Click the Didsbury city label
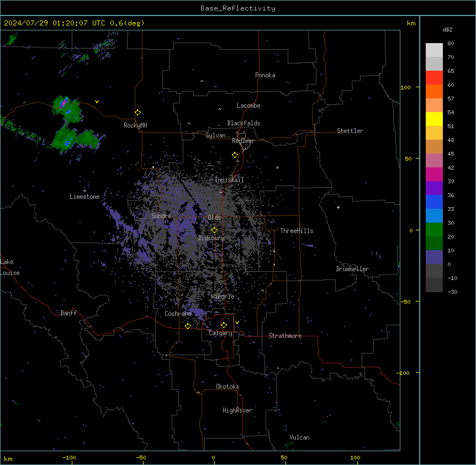Viewport: 476px width, 465px height. (211, 238)
